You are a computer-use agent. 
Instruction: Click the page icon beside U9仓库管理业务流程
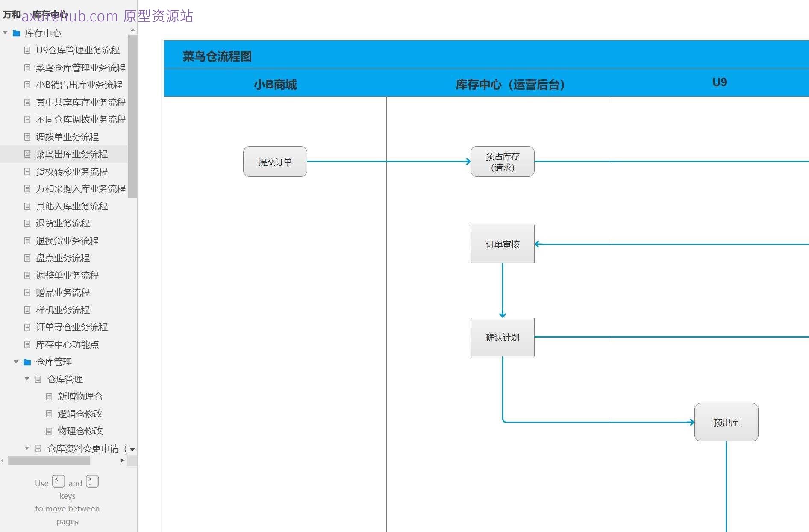pyautogui.click(x=27, y=50)
